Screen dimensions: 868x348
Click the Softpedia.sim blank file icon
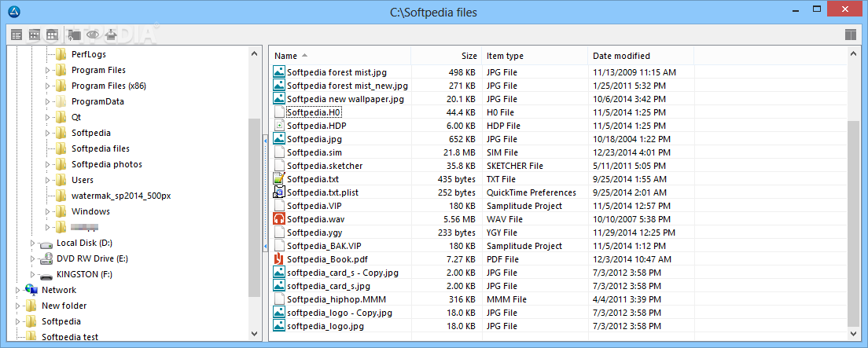click(x=280, y=152)
